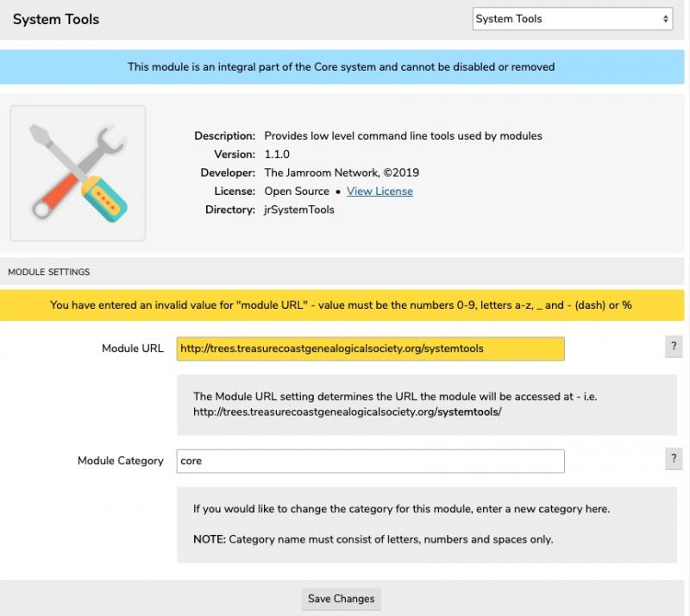Click the jrSystemTools directory name

pos(299,210)
